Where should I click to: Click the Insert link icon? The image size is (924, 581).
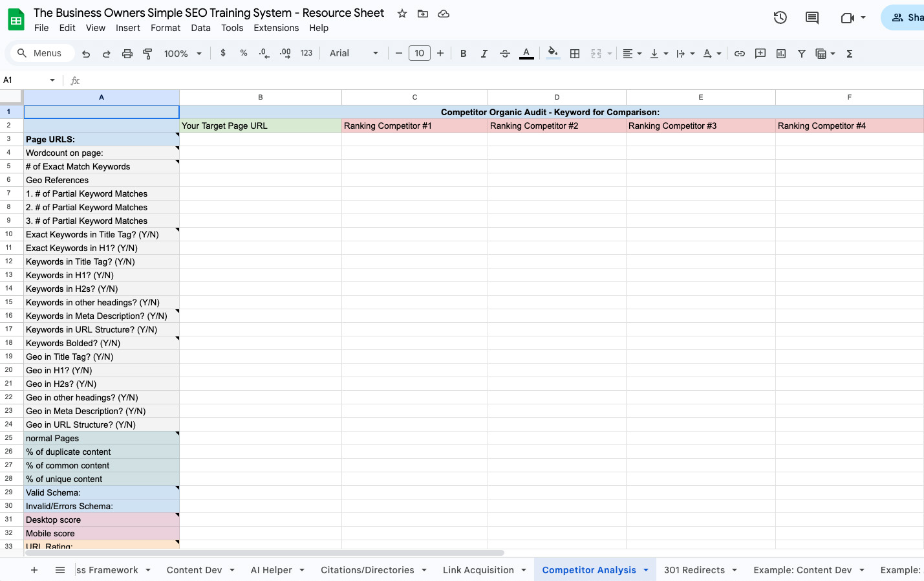click(740, 54)
